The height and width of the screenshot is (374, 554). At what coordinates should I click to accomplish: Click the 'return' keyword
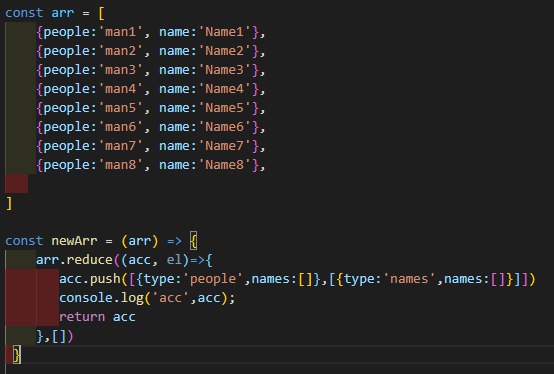[82, 317]
